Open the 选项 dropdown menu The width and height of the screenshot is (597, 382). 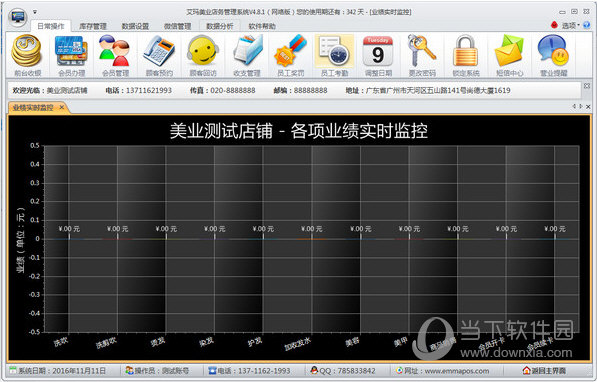571,25
